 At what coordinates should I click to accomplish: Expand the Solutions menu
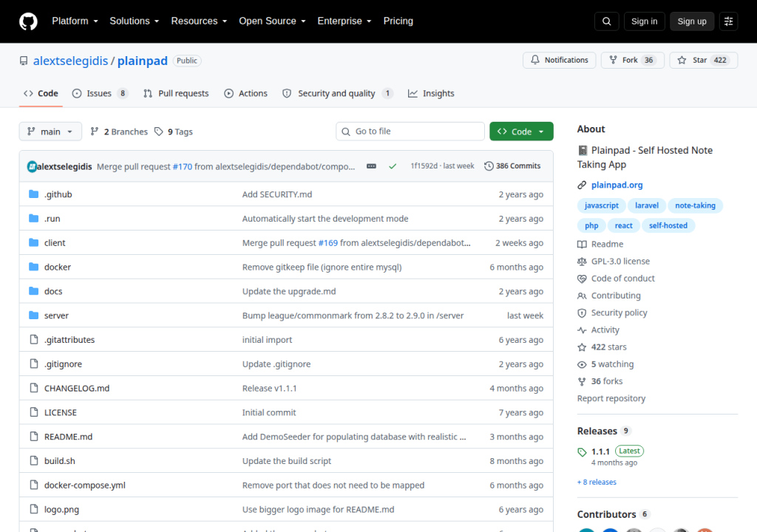[135, 21]
